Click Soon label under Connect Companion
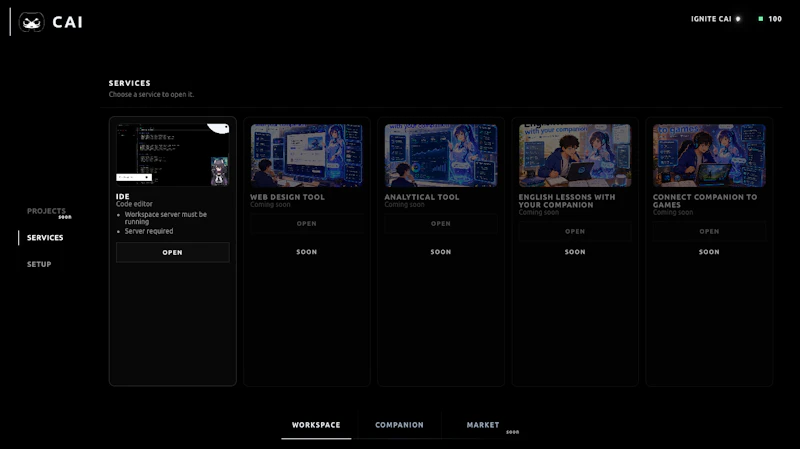800x449 pixels. [709, 252]
